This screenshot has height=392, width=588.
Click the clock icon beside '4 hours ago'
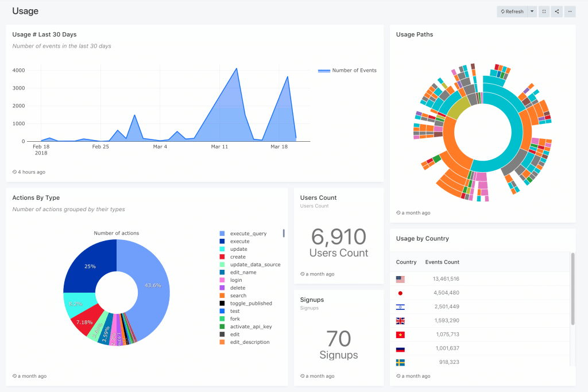[x=13, y=172]
